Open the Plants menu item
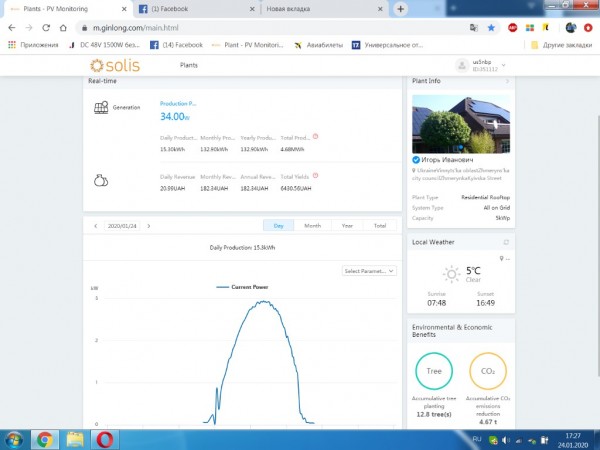 coord(189,65)
